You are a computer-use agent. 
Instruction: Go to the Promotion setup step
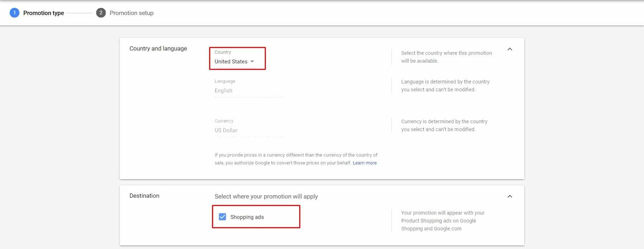[131, 13]
